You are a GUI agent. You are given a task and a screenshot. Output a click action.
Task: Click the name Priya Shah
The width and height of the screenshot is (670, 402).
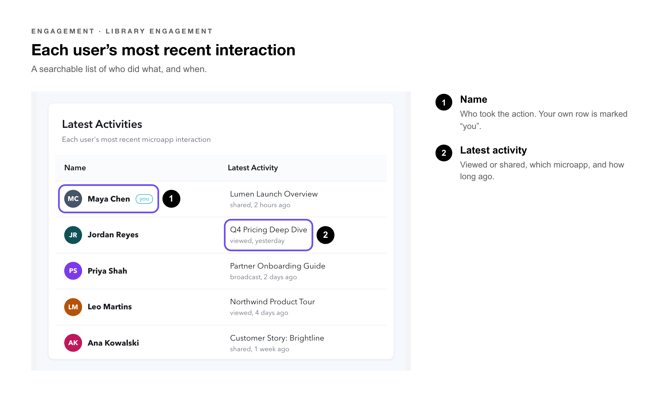(x=107, y=271)
